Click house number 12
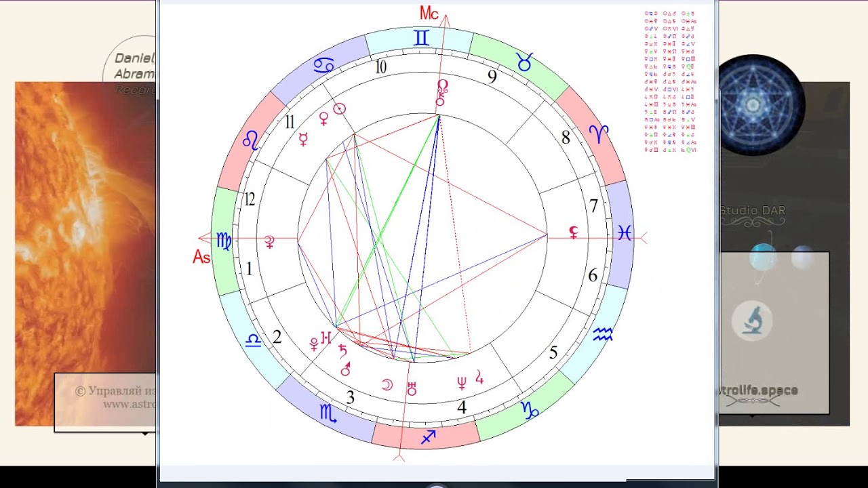 [249, 199]
